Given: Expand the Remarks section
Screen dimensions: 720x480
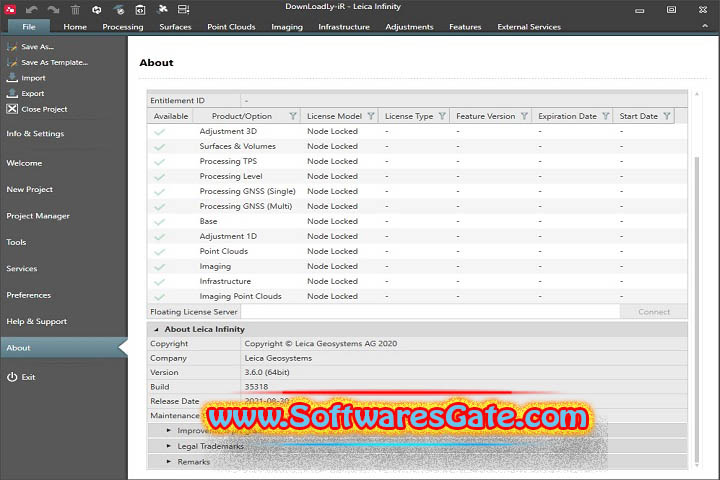Looking at the screenshot, I should point(169,461).
